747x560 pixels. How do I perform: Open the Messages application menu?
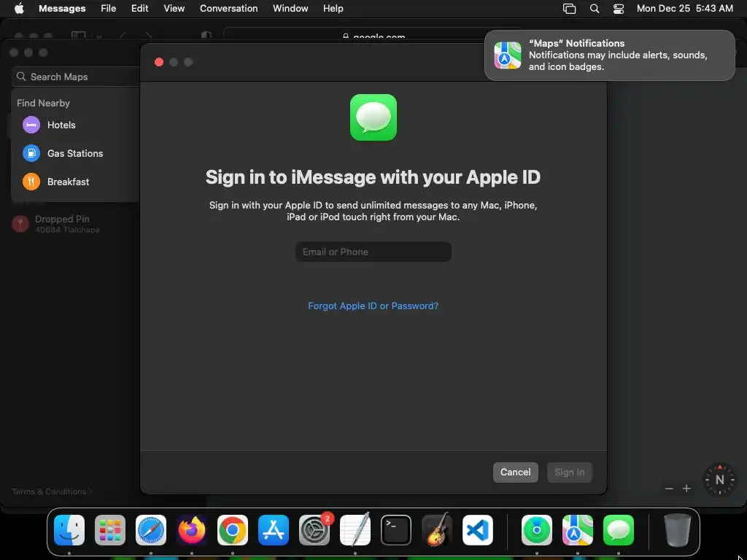point(62,9)
